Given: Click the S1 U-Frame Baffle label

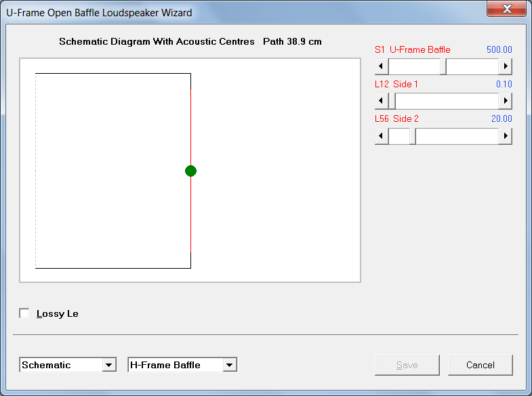Looking at the screenshot, I should [x=413, y=50].
